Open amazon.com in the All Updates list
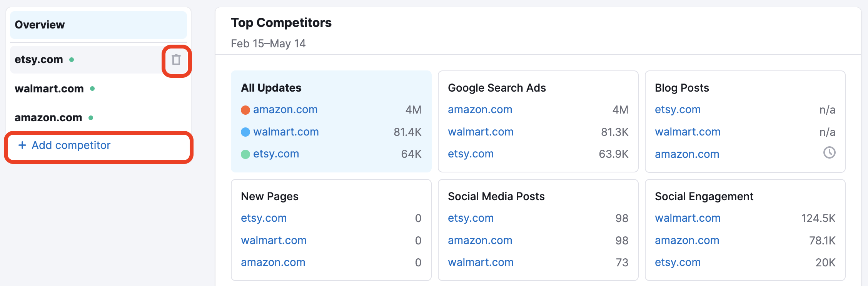Screen dimensions: 868x286 point(285,109)
